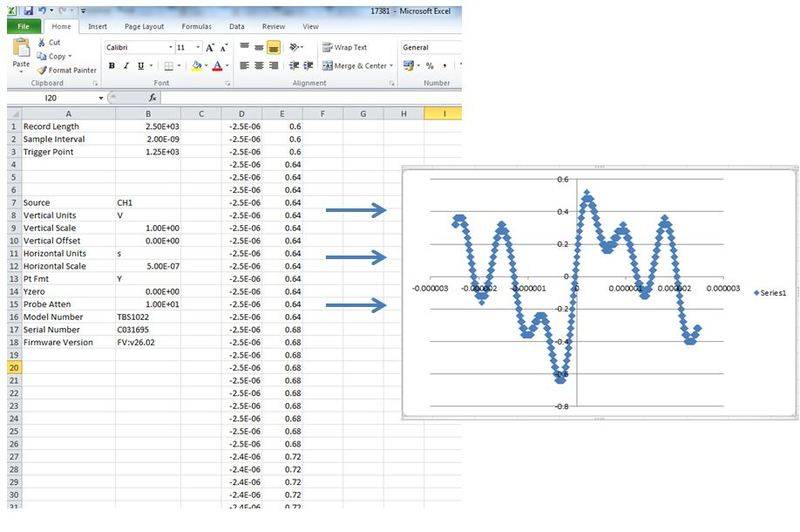Click the Redo arrow icon
800x532 pixels.
tap(64, 11)
